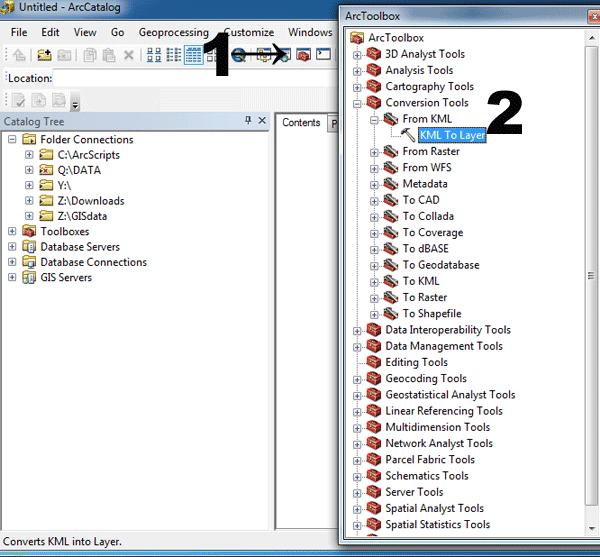600x557 pixels.
Task: Expand the To Geodatabase toolset
Action: 374,266
